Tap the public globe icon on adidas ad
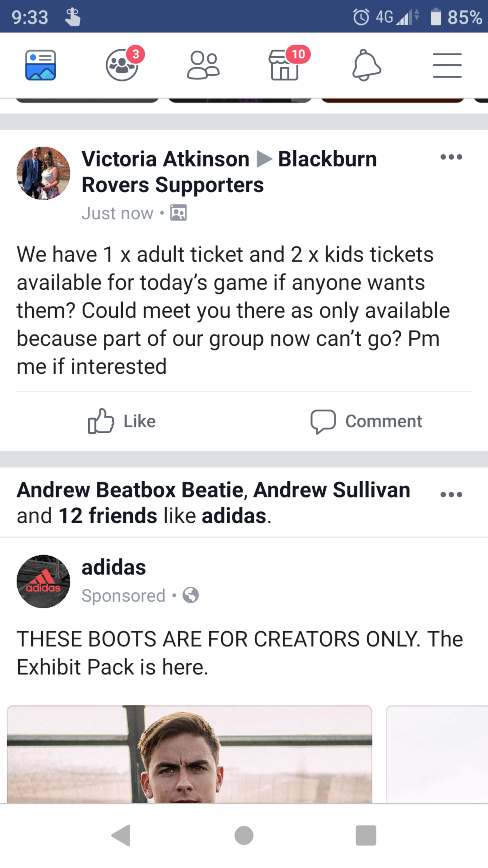This screenshot has height=868, width=488. point(191,595)
